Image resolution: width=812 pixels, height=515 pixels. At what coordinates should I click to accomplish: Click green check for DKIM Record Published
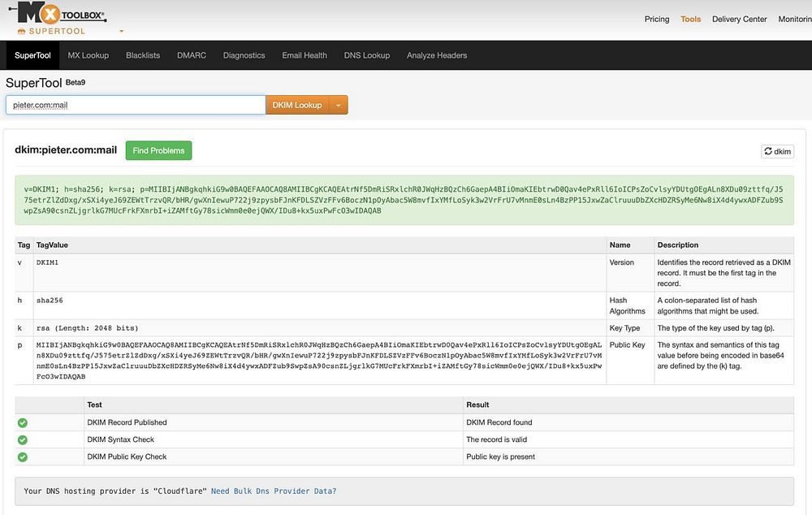(x=22, y=422)
